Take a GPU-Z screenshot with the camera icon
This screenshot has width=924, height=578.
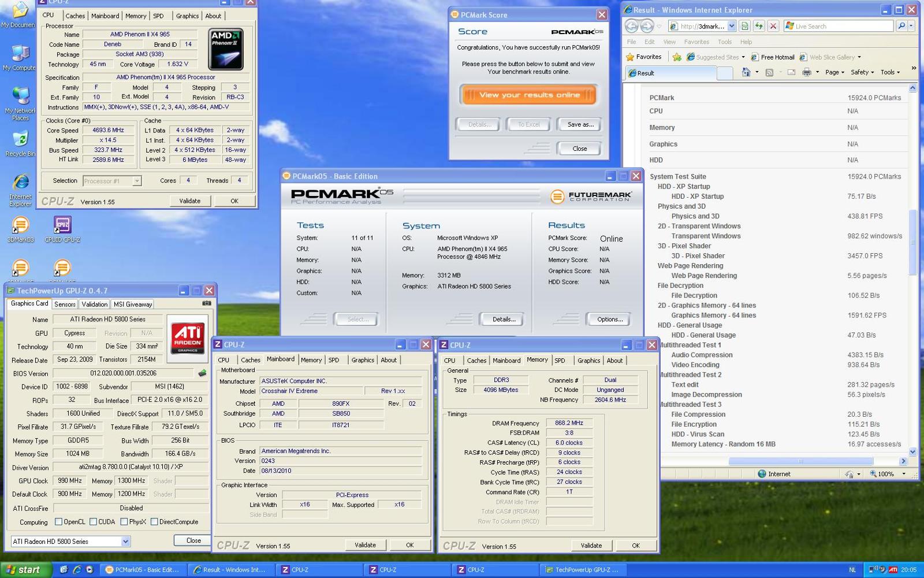[207, 303]
